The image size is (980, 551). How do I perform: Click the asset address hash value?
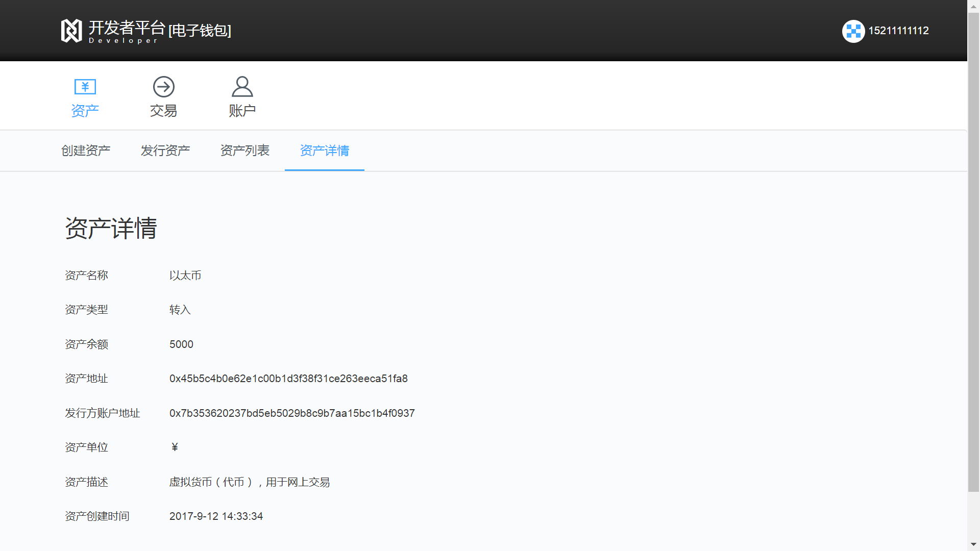(288, 379)
